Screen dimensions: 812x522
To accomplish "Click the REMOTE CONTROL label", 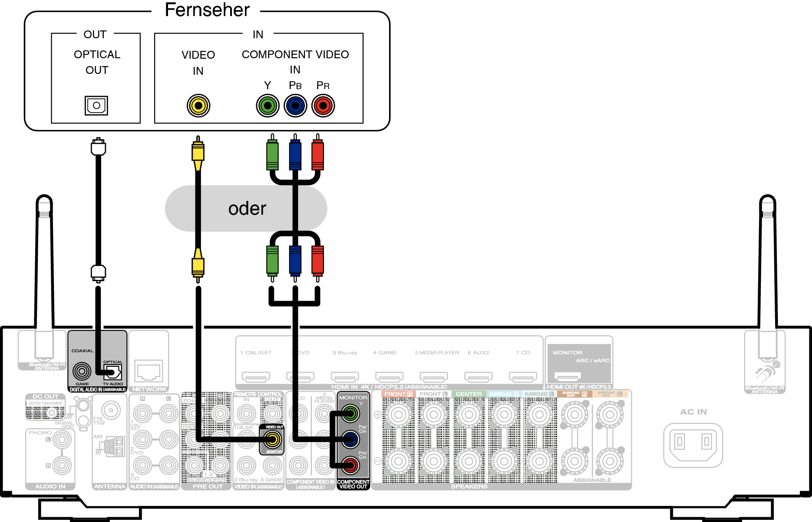I will [258, 394].
